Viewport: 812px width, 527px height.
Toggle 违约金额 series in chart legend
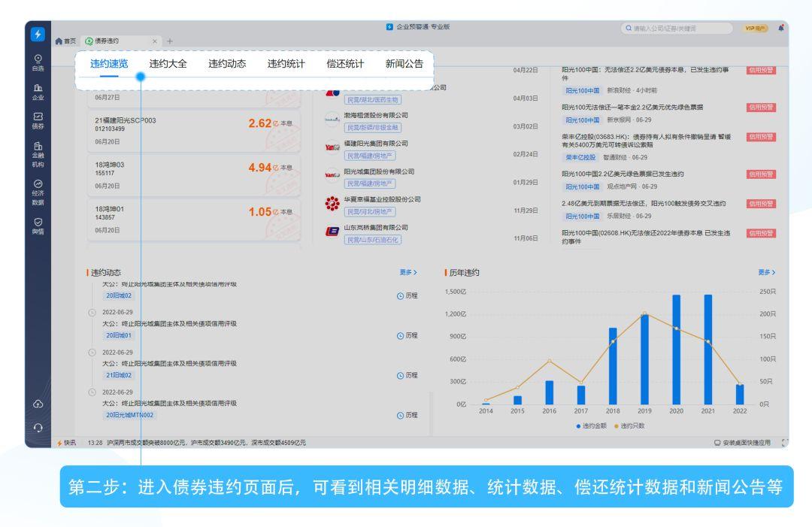(592, 426)
